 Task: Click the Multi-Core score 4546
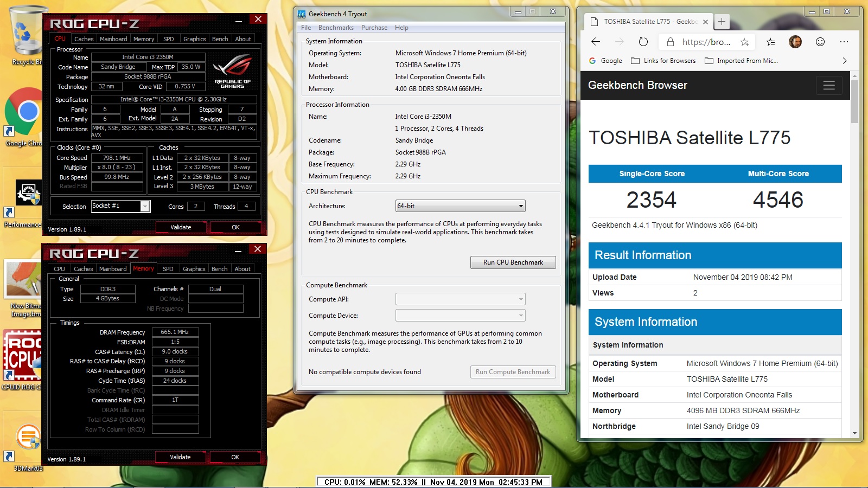pyautogui.click(x=778, y=200)
